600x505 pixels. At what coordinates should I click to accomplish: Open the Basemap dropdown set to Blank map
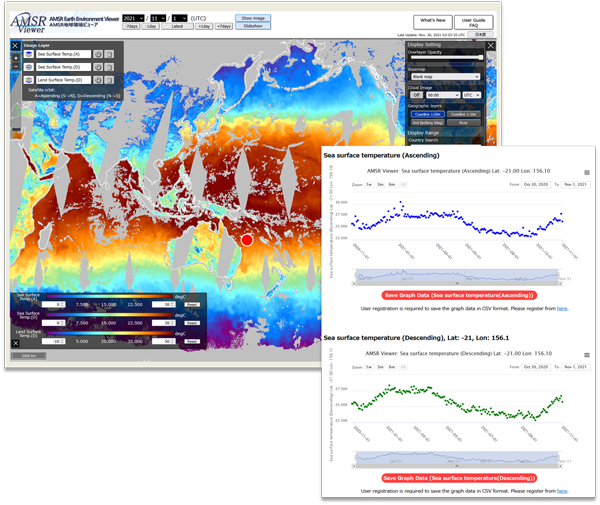pyautogui.click(x=445, y=77)
